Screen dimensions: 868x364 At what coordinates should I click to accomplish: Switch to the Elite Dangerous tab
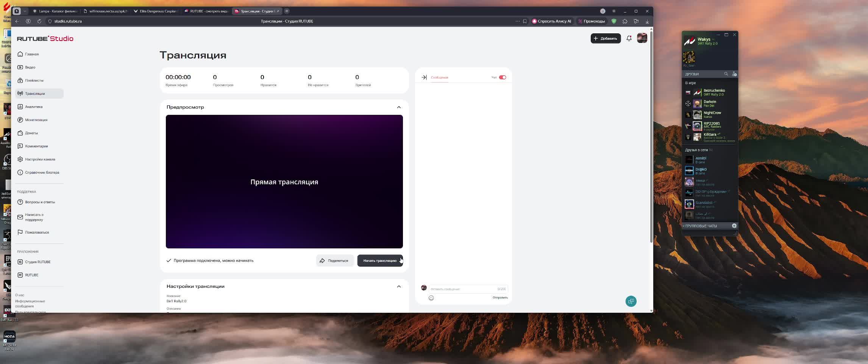coord(156,11)
